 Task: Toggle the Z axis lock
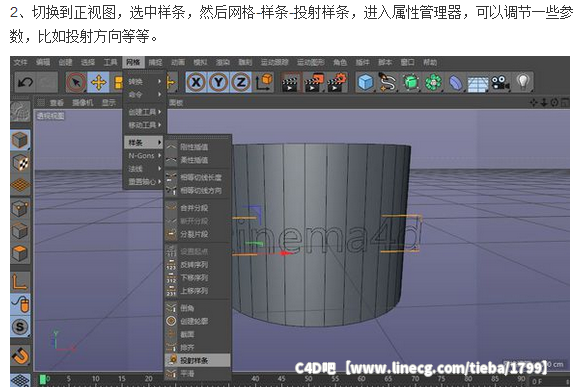pos(241,82)
